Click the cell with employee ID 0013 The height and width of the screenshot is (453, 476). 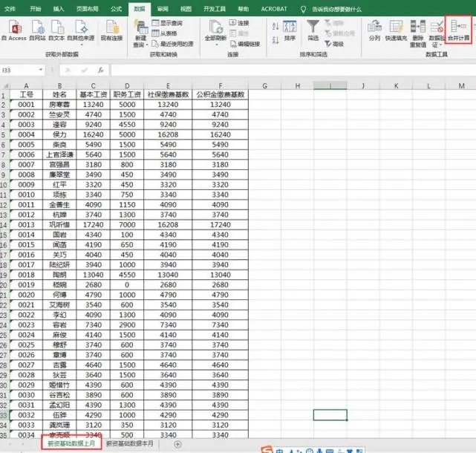[27, 225]
